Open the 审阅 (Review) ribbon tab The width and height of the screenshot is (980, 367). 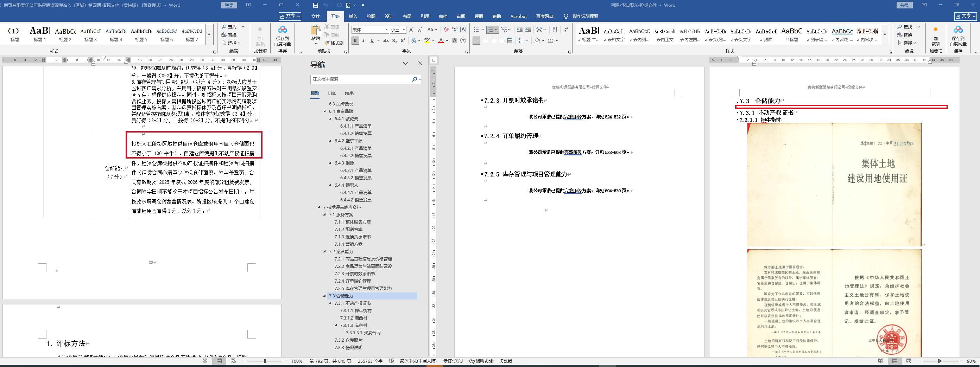point(461,16)
